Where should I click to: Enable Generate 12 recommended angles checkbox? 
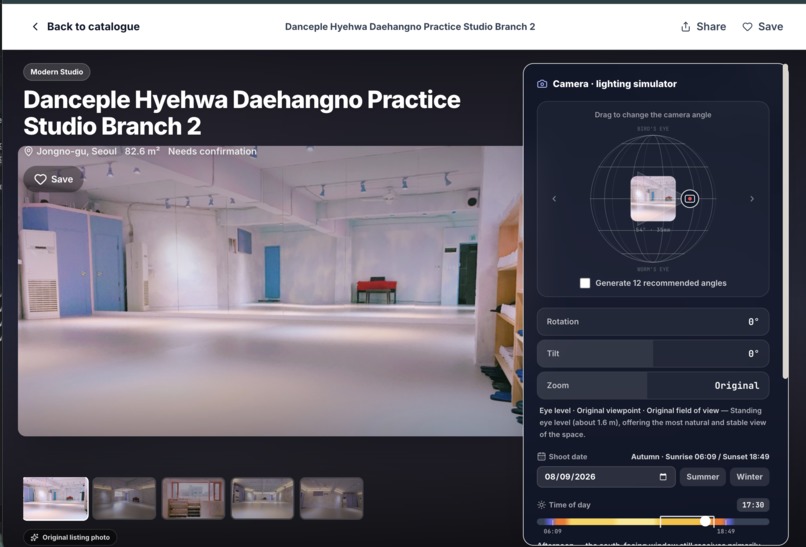(x=585, y=283)
